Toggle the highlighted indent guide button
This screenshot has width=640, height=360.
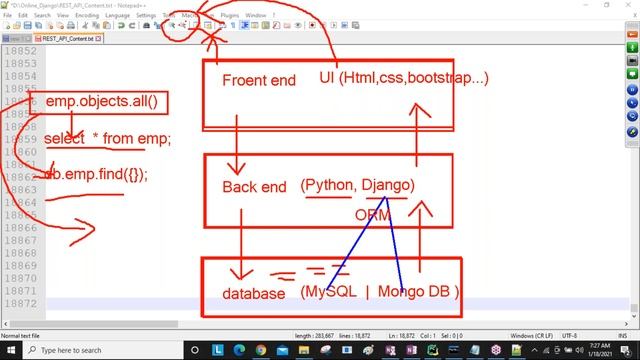244,25
